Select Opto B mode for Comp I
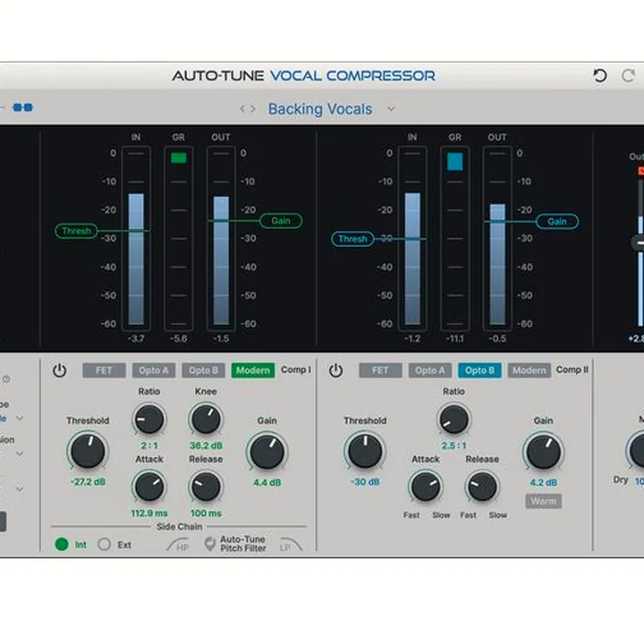The image size is (644, 644). pos(203,370)
